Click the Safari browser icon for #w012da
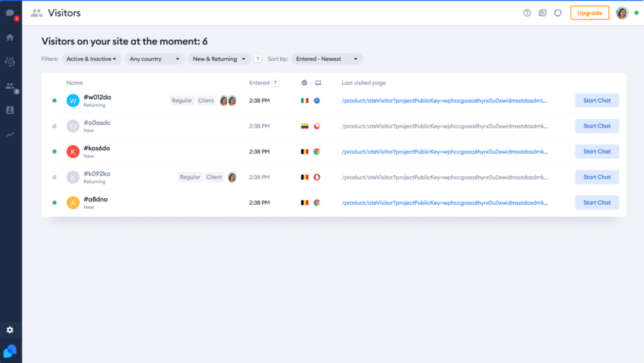 point(317,100)
